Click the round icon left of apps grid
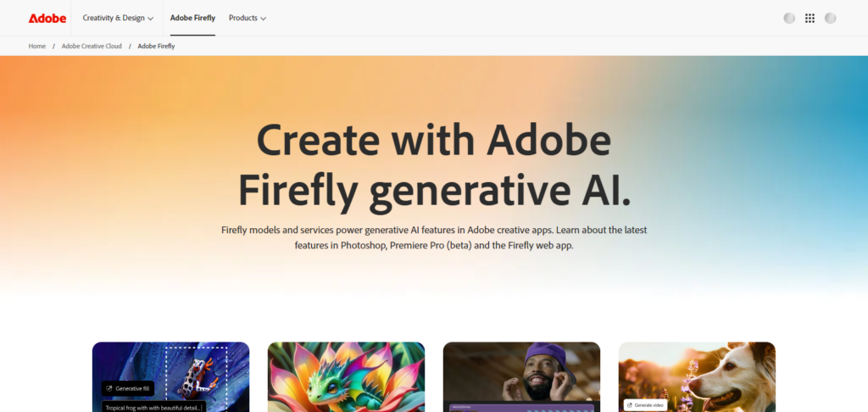Screen dimensions: 868x412 pos(789,18)
